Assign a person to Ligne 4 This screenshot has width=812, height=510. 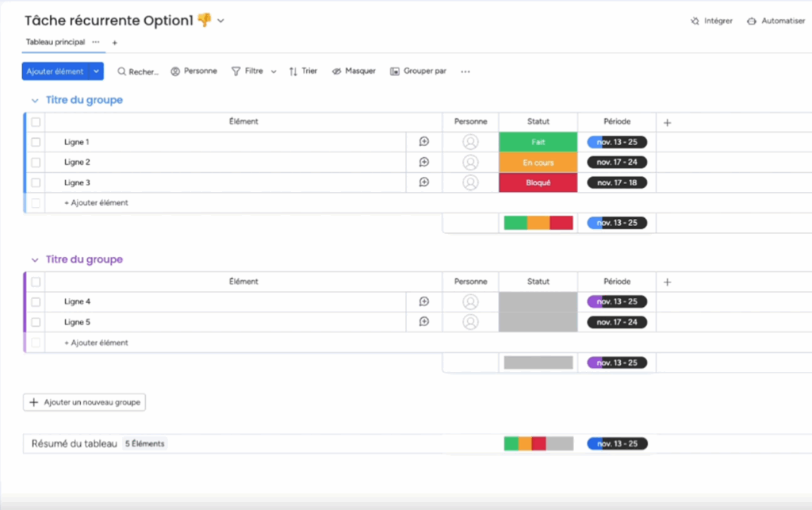(470, 301)
